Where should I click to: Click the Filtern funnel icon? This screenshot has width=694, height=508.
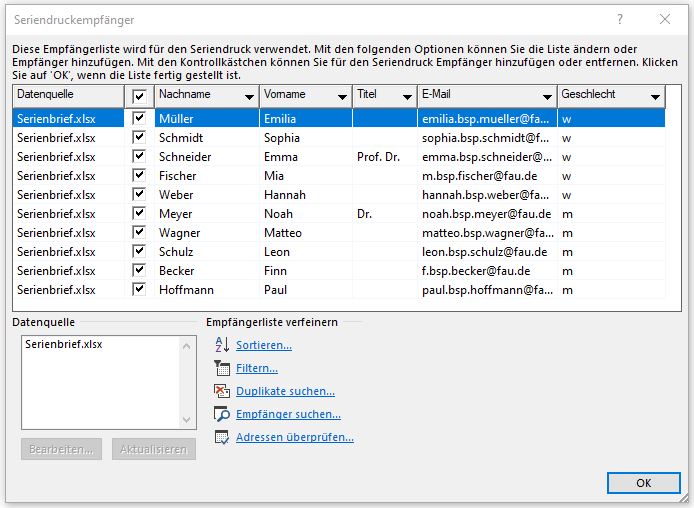click(222, 368)
